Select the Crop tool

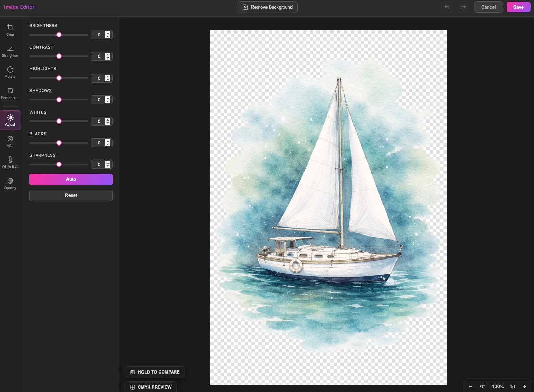[x=10, y=30]
